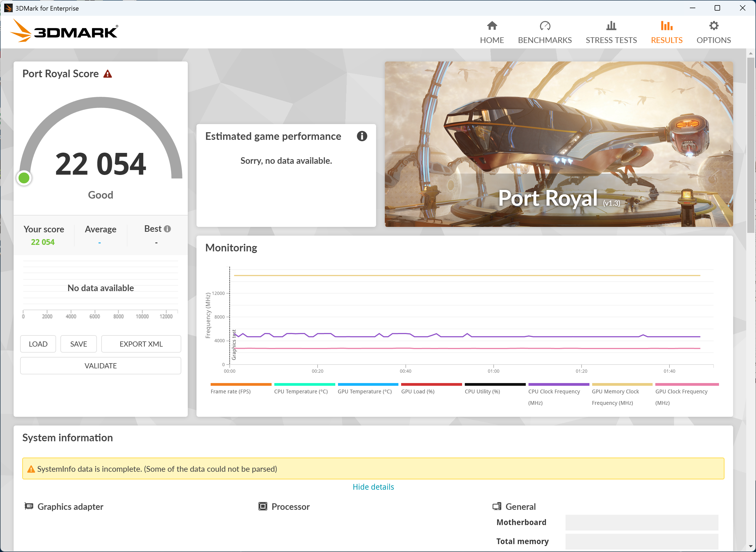Click the scrollbar down arrow

click(751, 547)
